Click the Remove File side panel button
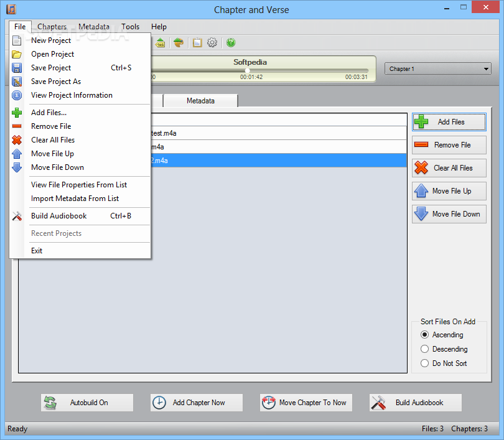 coord(449,145)
